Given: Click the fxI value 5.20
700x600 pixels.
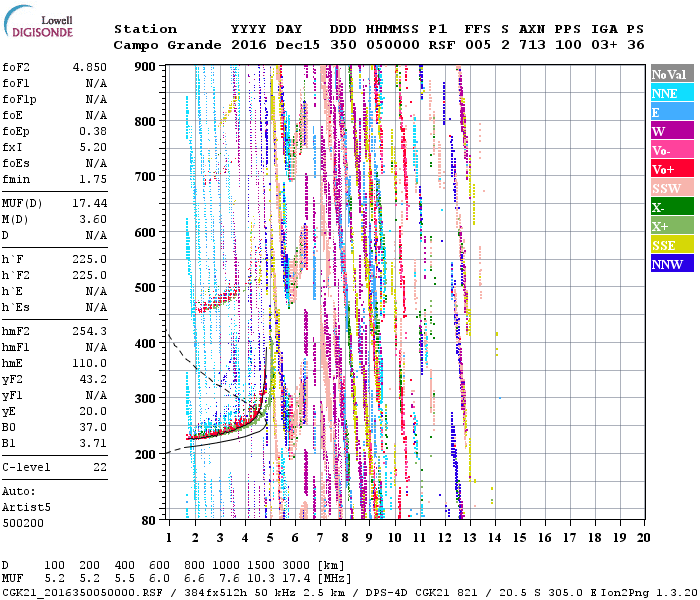Looking at the screenshot, I should 93,147.
